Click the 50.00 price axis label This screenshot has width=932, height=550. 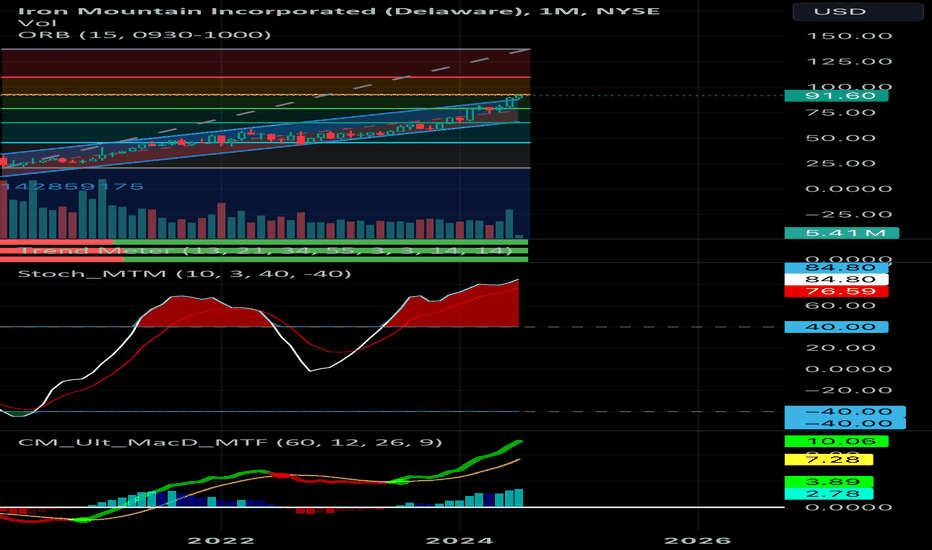841,139
